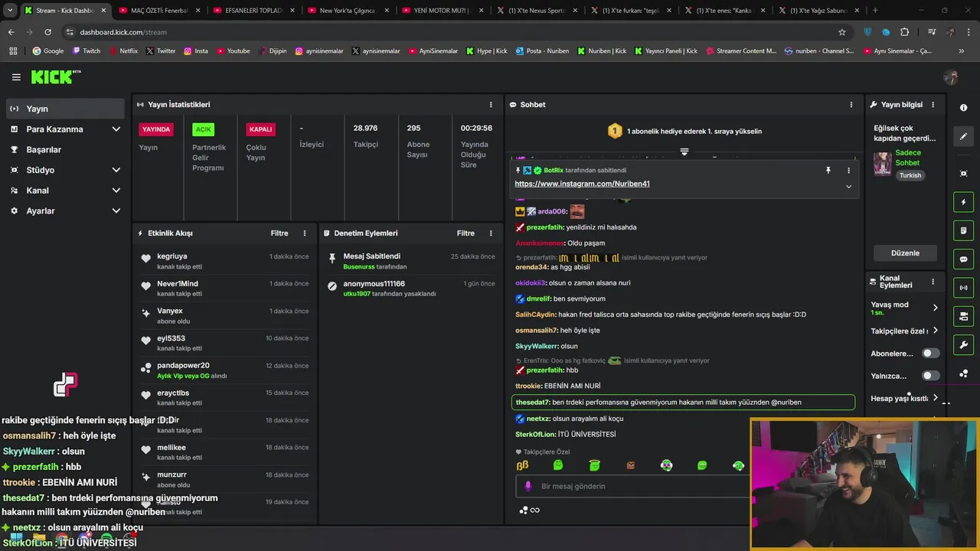Image resolution: width=980 pixels, height=551 pixels.
Task: Click the profile avatar in top right
Action: click(x=951, y=77)
